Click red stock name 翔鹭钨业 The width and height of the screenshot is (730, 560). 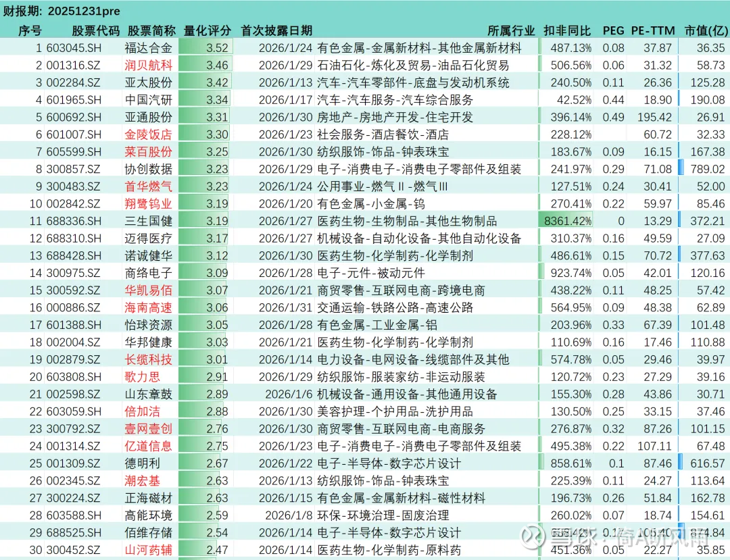(149, 204)
